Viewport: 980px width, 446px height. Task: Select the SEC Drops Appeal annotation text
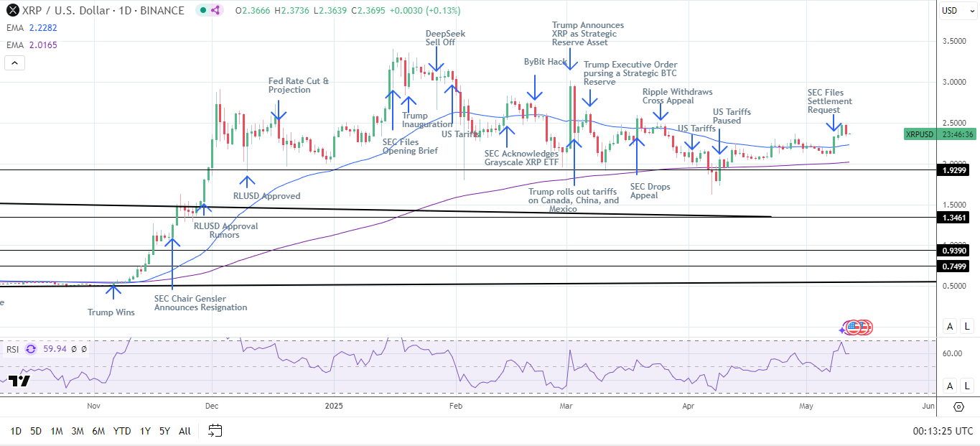[x=650, y=190]
